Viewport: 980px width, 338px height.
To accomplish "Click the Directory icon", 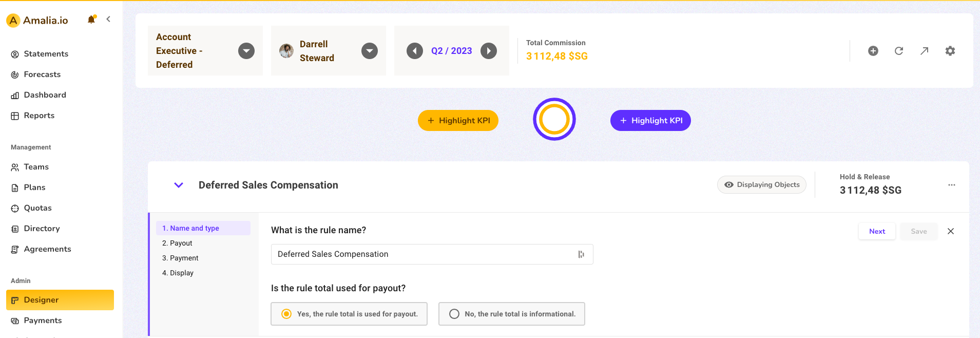I will [15, 229].
